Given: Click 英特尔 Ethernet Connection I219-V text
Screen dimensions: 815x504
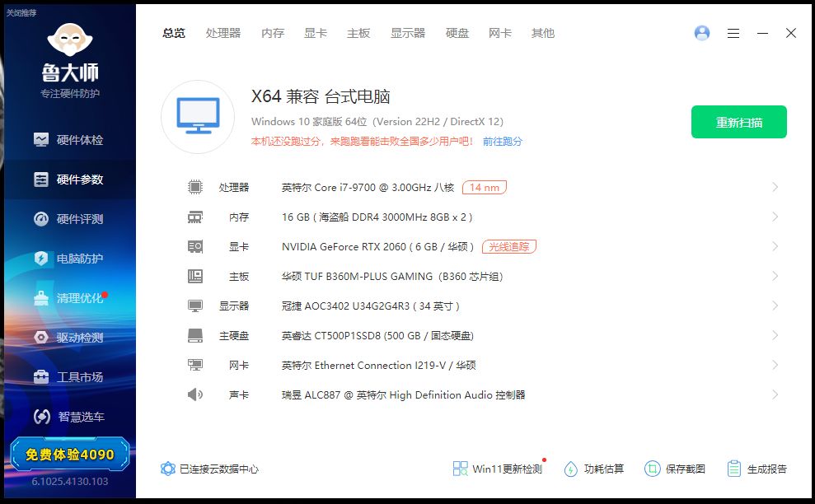Looking at the screenshot, I should (x=378, y=366).
